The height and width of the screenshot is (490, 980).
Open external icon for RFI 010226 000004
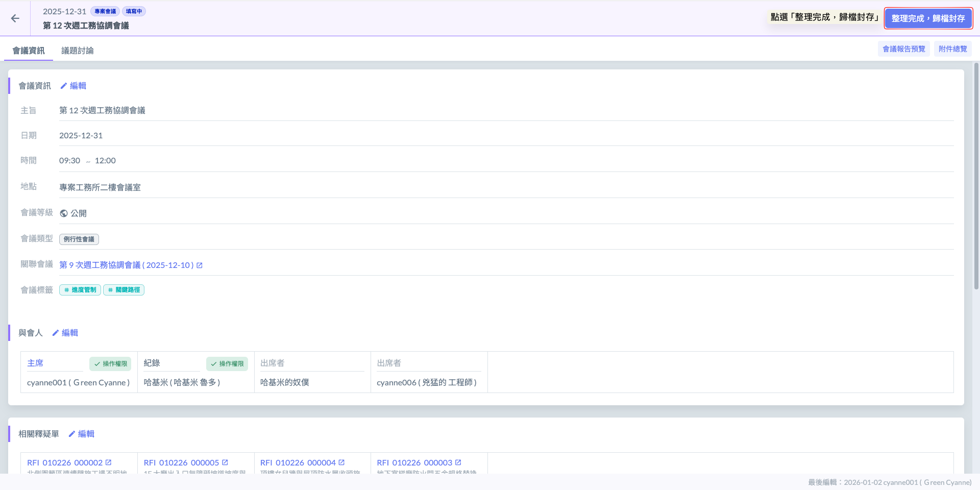click(x=341, y=462)
